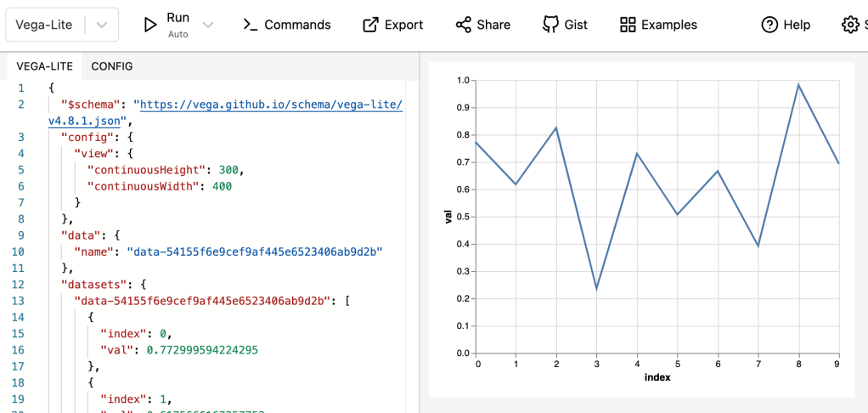Image resolution: width=868 pixels, height=413 pixels.
Task: Open the vega-lite schema URL link
Action: [270, 105]
